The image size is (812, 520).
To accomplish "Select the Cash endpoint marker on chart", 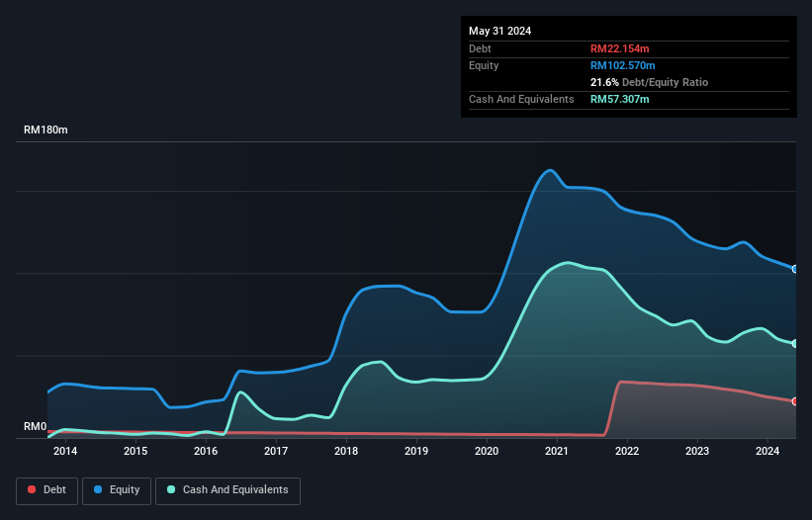I will (795, 344).
